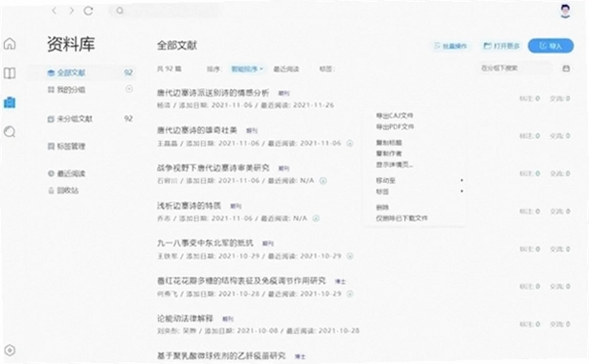Click 标注: 0 in the 唐代边塞诗派送别诗 row
589x364 pixels.
(530, 99)
